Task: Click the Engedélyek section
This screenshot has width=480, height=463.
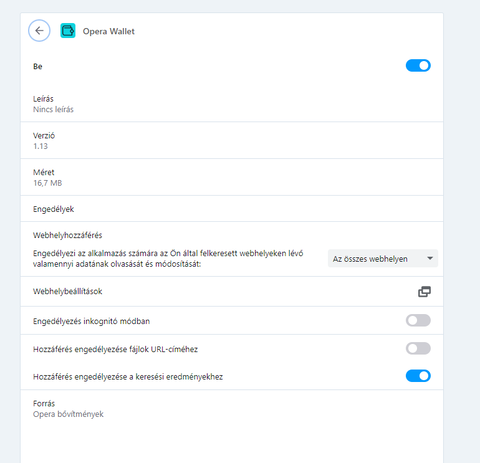Action: pyautogui.click(x=232, y=209)
